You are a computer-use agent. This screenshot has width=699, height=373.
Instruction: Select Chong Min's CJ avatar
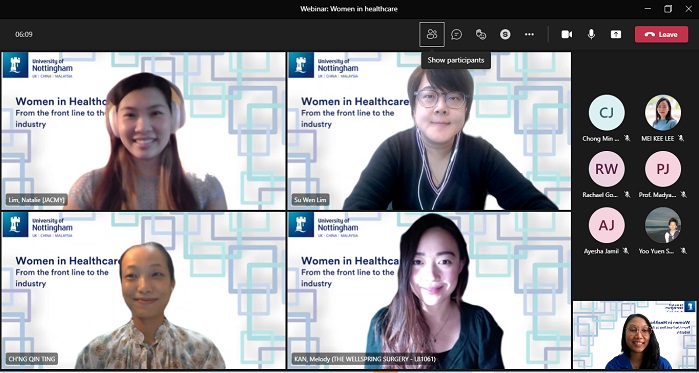click(x=606, y=112)
